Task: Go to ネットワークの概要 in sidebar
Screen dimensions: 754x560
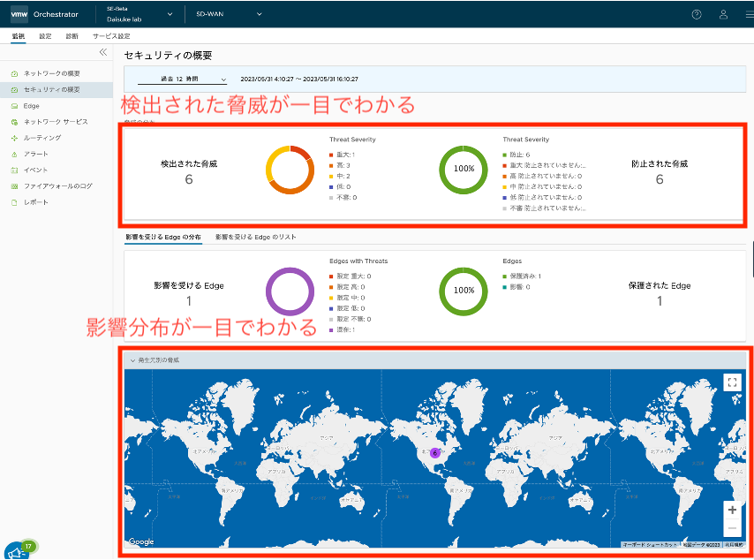Action: click(x=51, y=73)
